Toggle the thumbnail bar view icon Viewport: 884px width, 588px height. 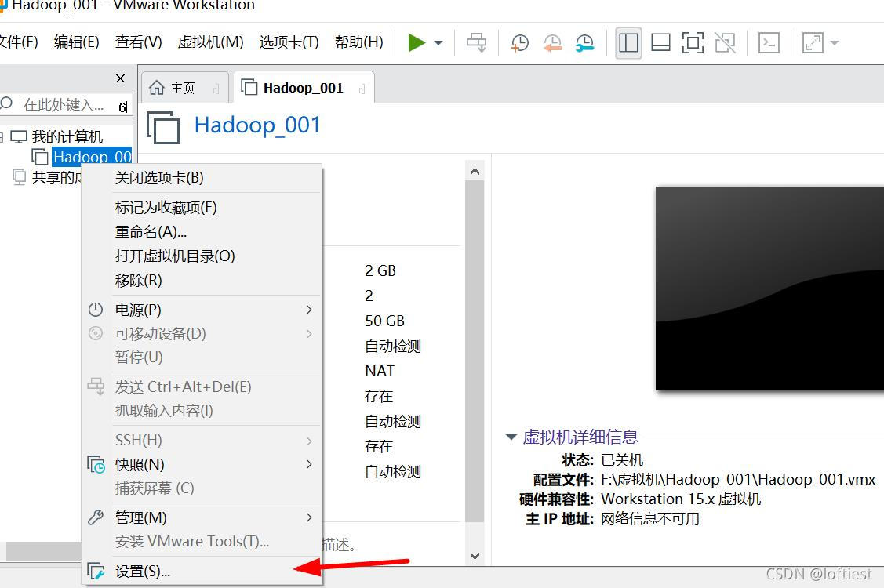pos(660,43)
